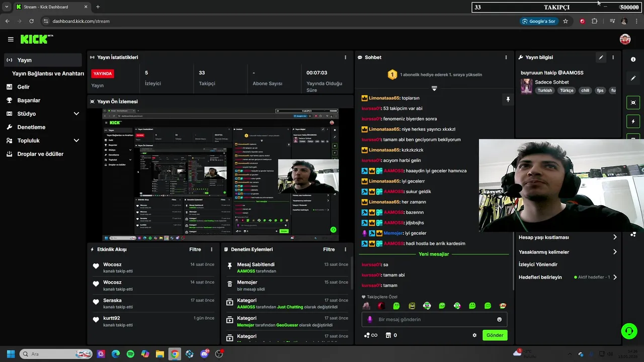Click İzleyici Yönlendir option
The image size is (644, 362).
click(x=538, y=264)
